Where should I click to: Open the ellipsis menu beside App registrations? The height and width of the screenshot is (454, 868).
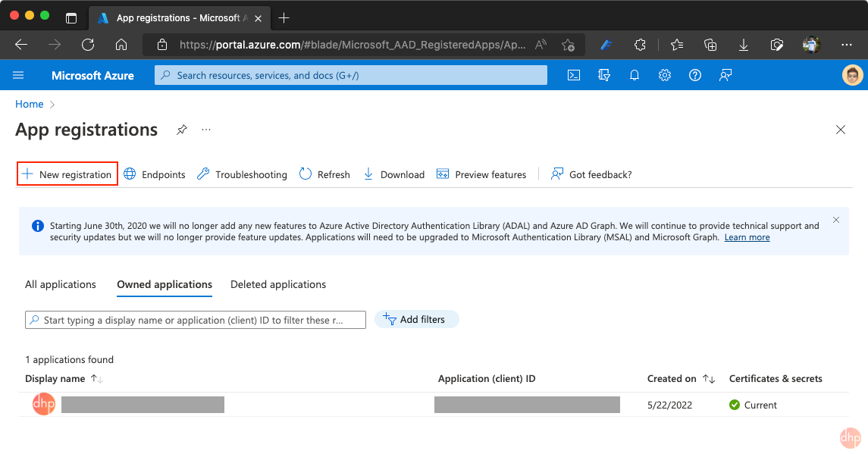click(x=206, y=130)
